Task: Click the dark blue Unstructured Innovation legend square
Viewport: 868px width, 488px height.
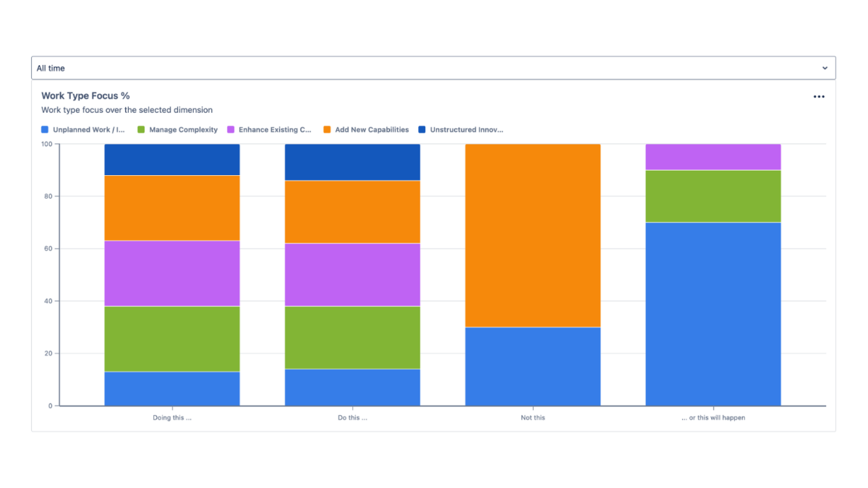Action: coord(422,130)
